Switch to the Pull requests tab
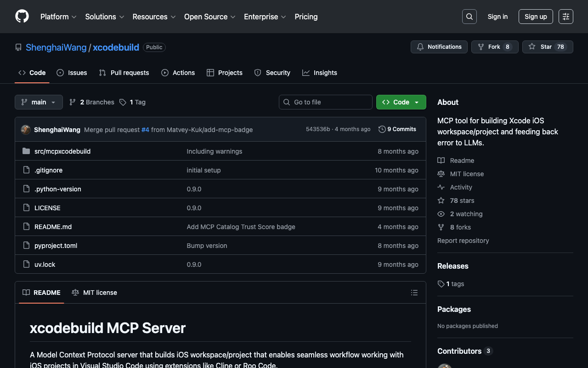 (x=124, y=73)
